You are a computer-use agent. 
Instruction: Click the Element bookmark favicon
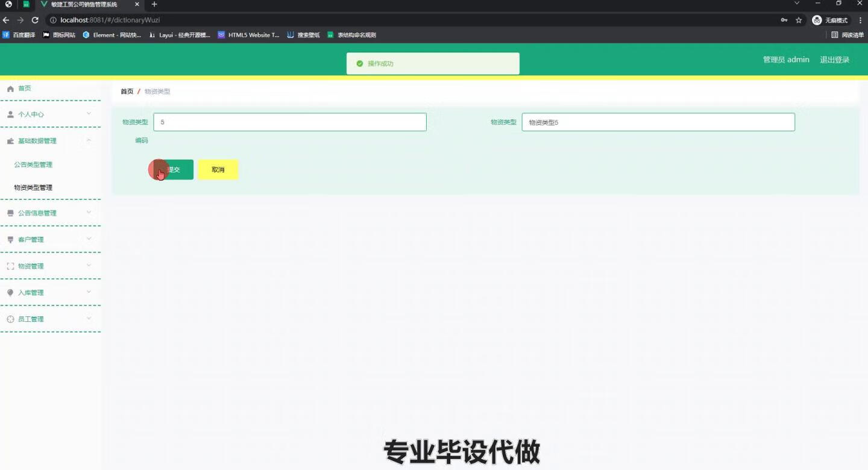[x=86, y=35]
